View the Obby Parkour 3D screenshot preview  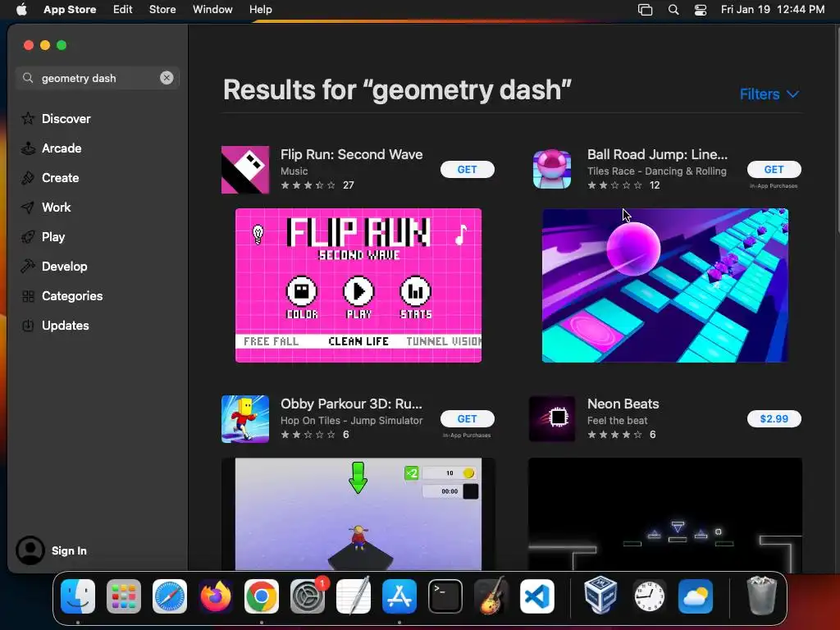pos(358,514)
